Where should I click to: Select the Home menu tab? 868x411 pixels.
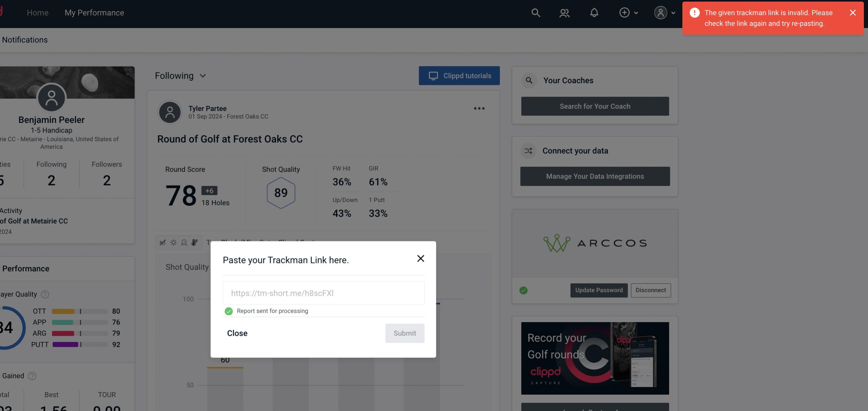click(x=38, y=12)
